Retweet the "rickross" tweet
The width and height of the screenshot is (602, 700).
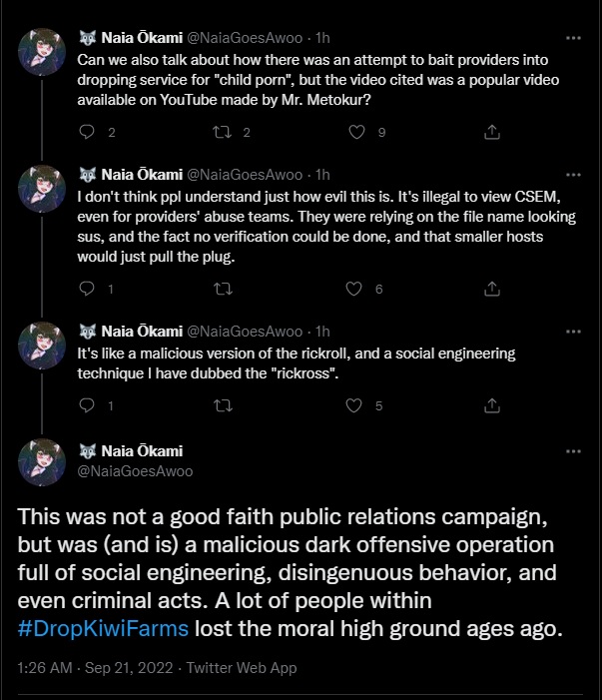point(223,405)
